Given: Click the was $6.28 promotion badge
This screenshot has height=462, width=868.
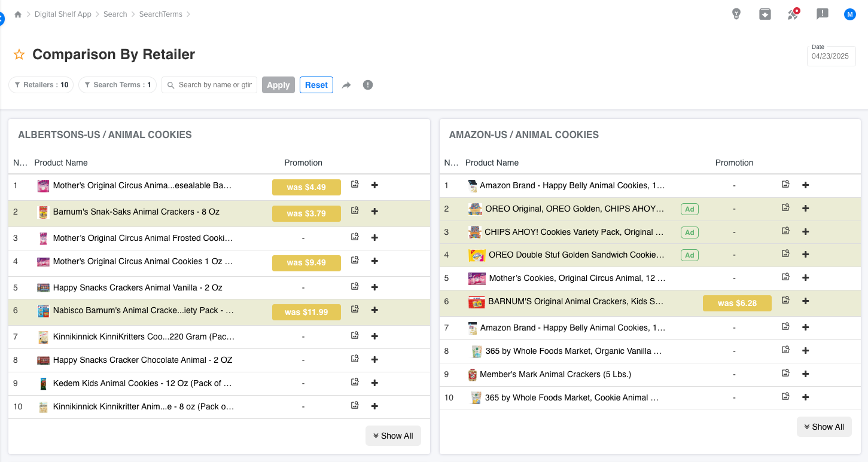Looking at the screenshot, I should [737, 303].
